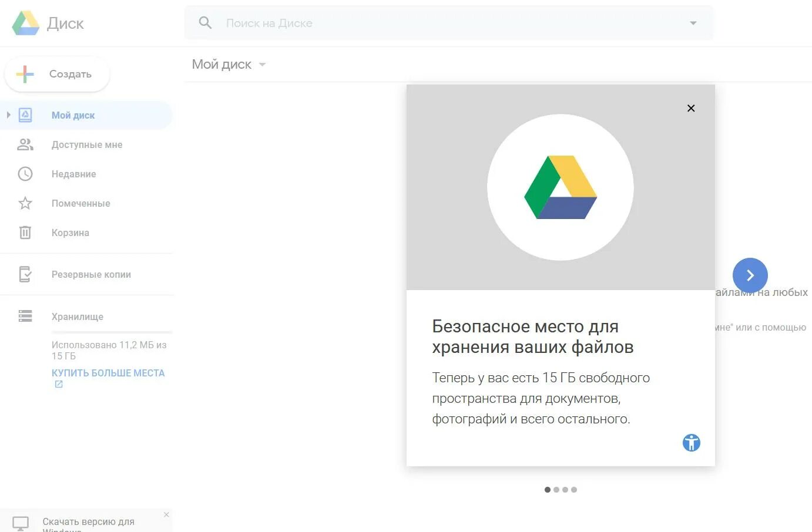The height and width of the screenshot is (532, 812).
Task: Select the first carousel dot
Action: tap(548, 490)
